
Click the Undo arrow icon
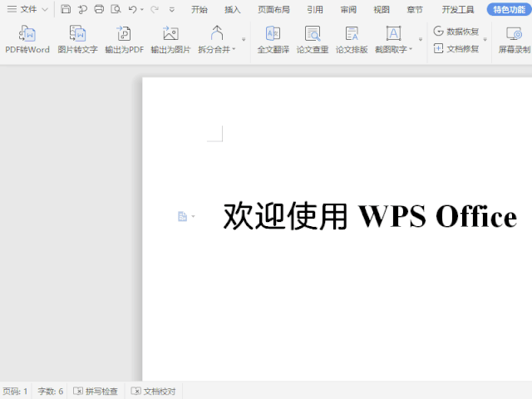[x=132, y=9]
